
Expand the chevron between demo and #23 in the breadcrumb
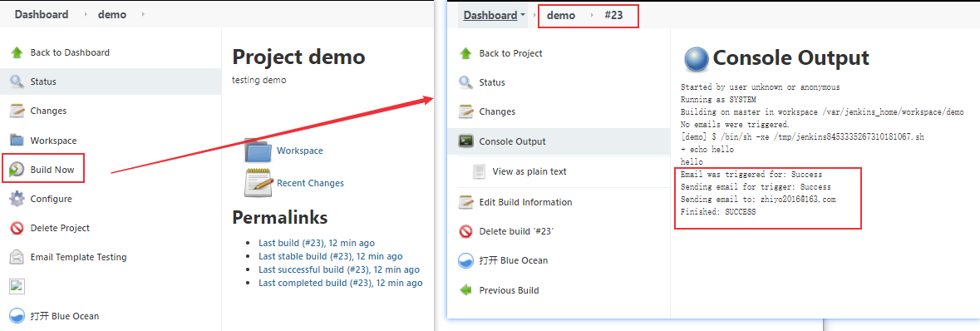[x=592, y=16]
